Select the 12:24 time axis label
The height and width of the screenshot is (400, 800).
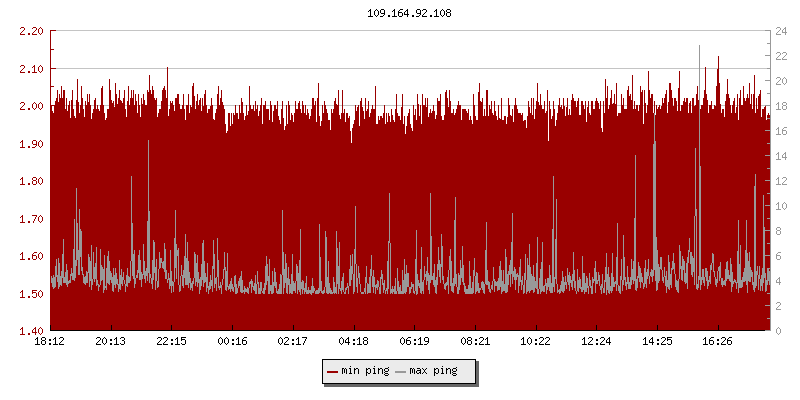pyautogui.click(x=597, y=342)
